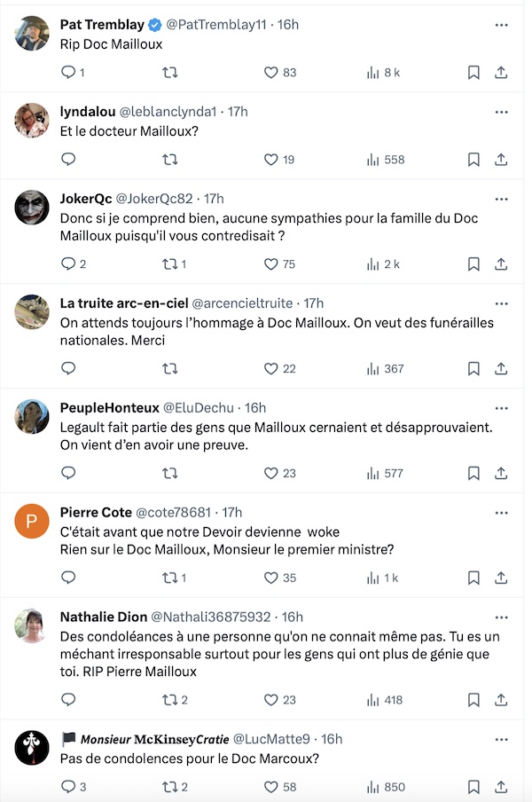Open more options on PeupleHonteux's tweet
532x802 pixels.
501,408
